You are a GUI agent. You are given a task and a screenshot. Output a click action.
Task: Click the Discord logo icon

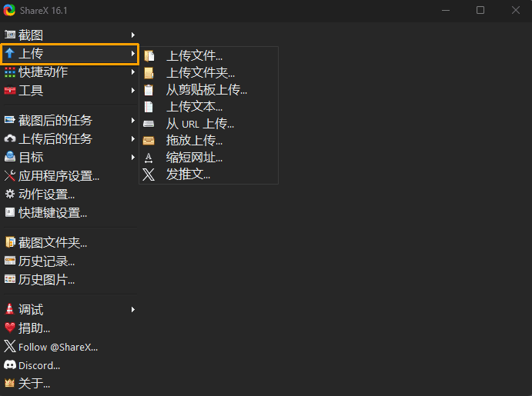10,364
